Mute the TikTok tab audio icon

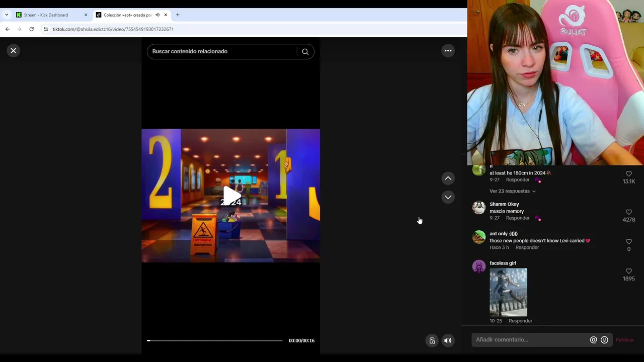(157, 15)
